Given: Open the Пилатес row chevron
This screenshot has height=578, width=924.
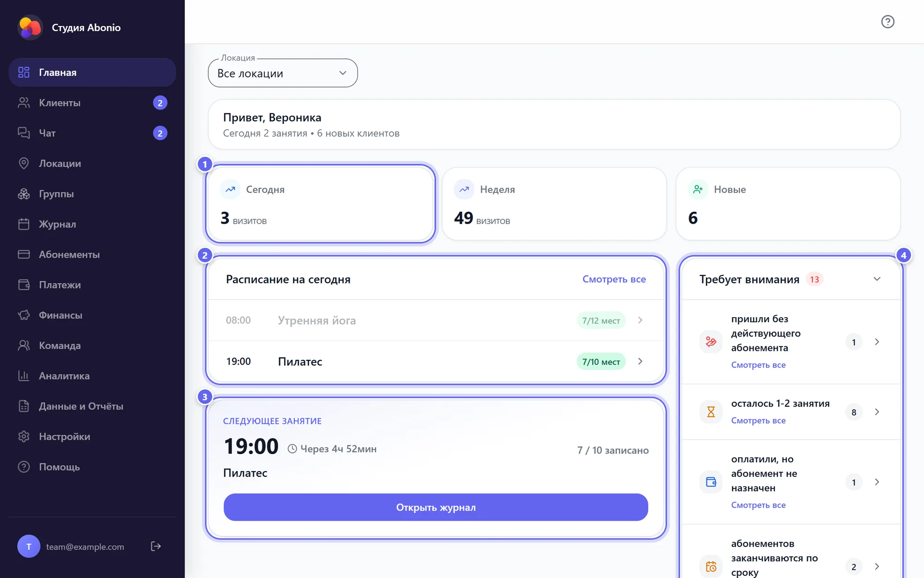Looking at the screenshot, I should pos(640,361).
